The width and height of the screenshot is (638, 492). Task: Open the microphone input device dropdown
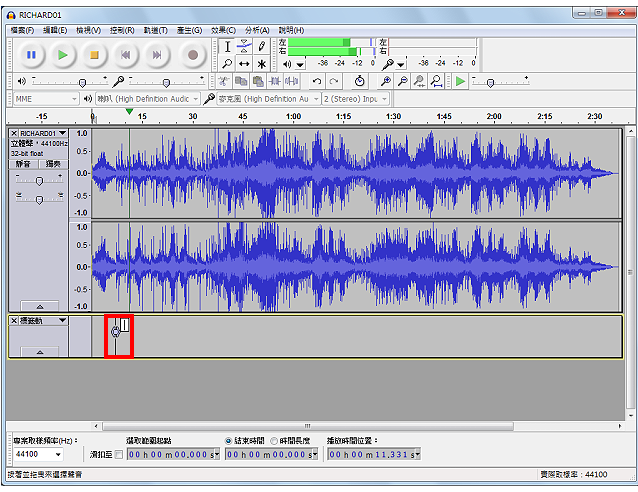(268, 99)
